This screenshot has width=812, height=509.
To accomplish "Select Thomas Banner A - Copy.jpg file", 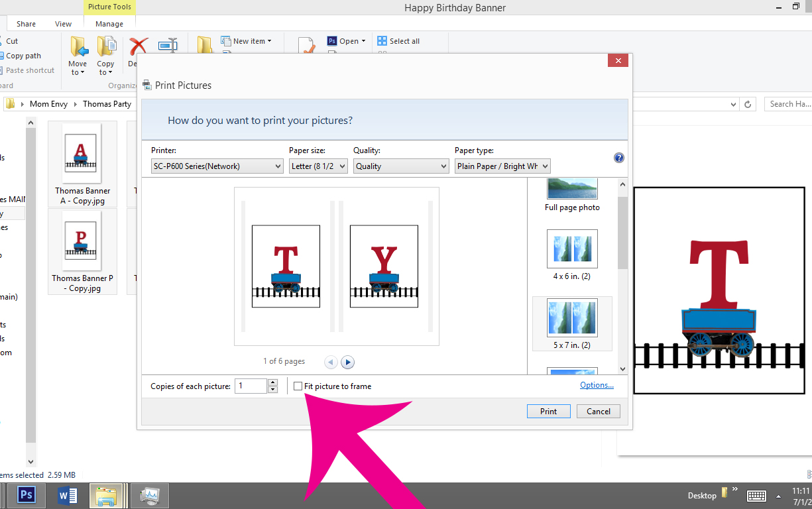I will coord(82,164).
